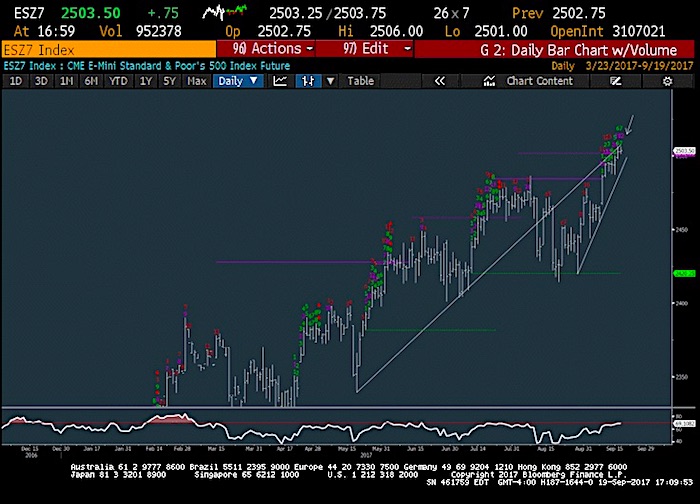
Task: Select the YTD range tab
Action: pyautogui.click(x=118, y=81)
